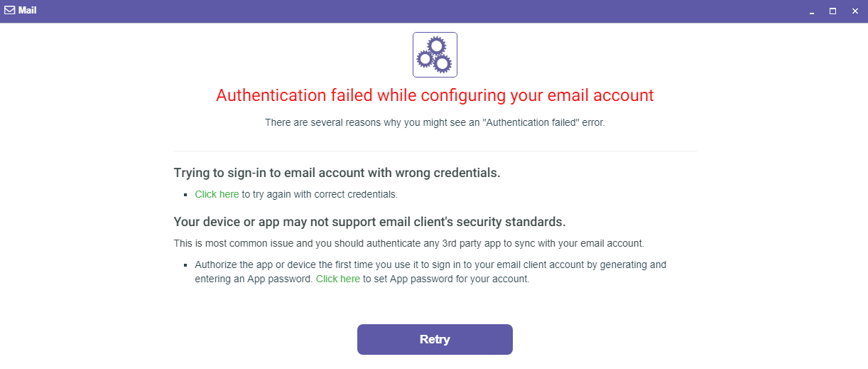Click the Mail envelope icon in title bar
868x369 pixels.
click(9, 11)
